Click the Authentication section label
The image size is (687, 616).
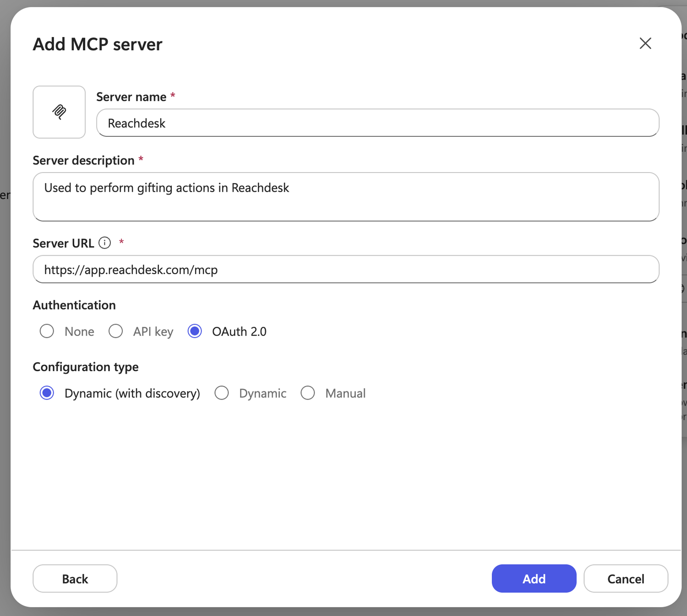[74, 305]
